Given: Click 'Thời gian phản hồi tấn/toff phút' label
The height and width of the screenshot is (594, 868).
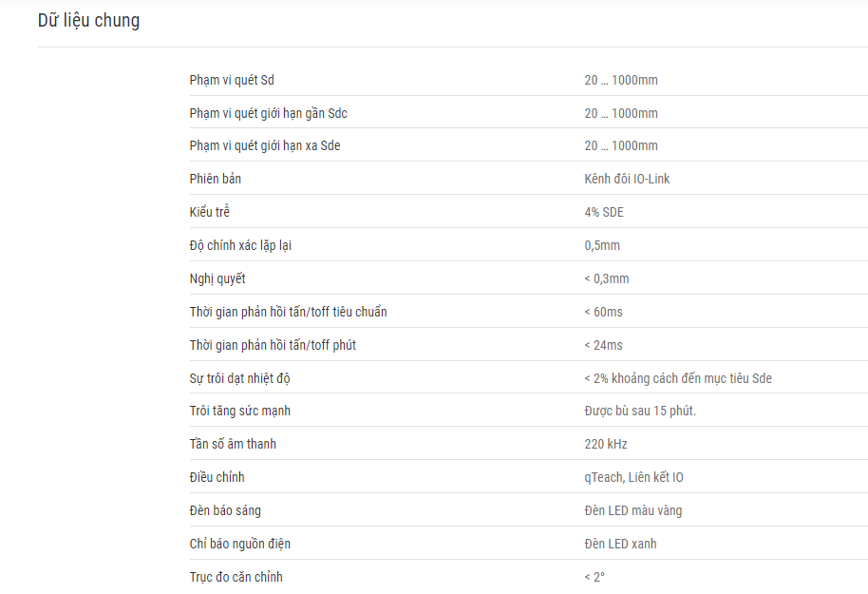Looking at the screenshot, I should pos(273,345).
